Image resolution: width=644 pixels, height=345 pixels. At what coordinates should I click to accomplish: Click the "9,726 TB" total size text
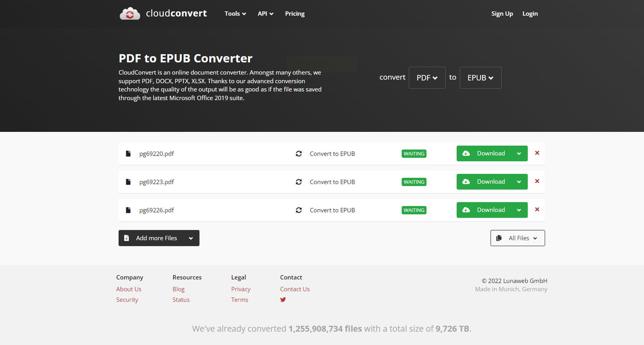[x=453, y=329]
